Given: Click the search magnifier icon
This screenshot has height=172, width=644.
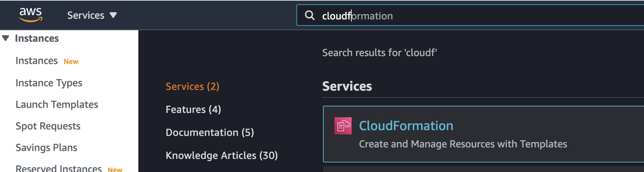Looking at the screenshot, I should [310, 15].
